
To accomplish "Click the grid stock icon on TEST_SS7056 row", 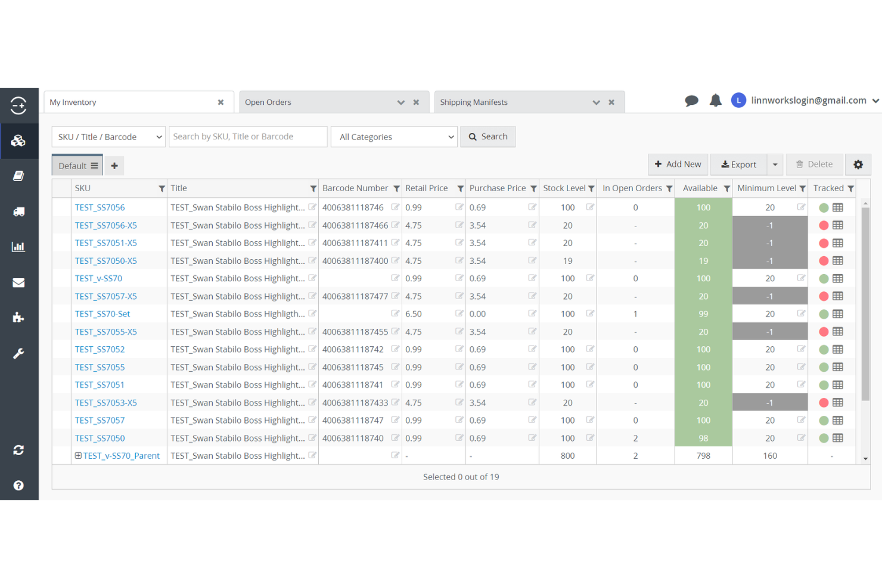I will (x=838, y=207).
